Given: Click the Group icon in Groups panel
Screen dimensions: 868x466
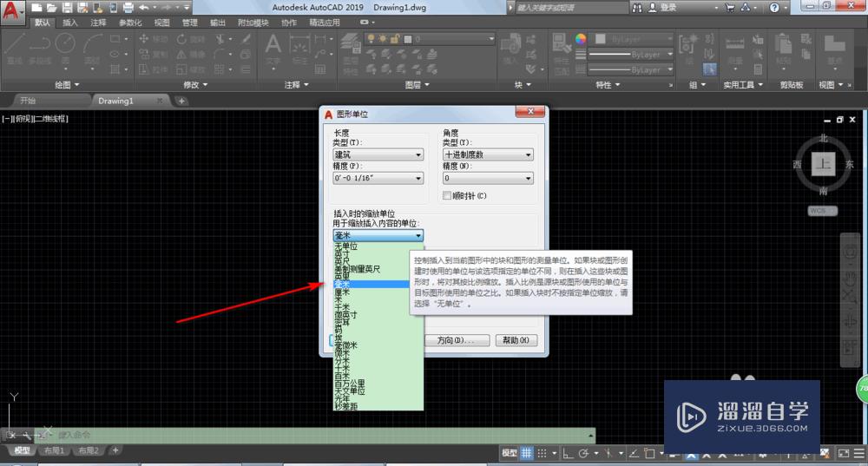Looking at the screenshot, I should point(687,49).
